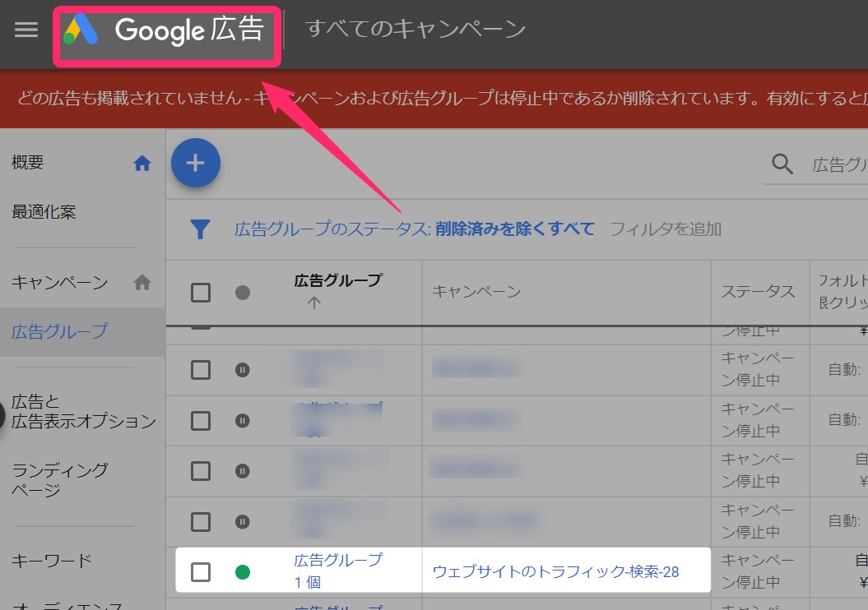Screen dimensions: 868x610
Task: Select 広告グループ in the sidebar
Action: 60,332
